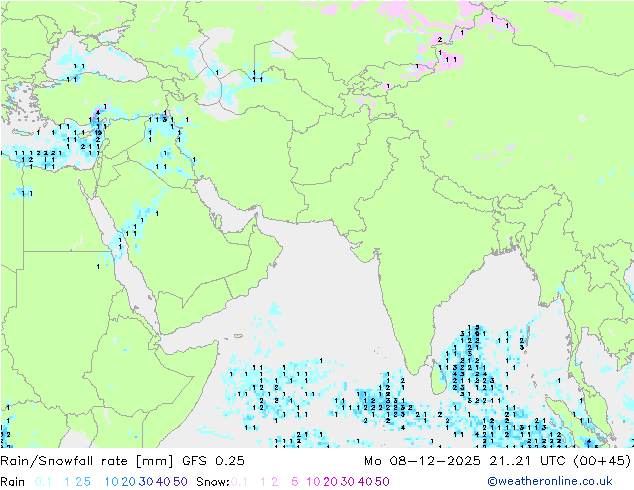The height and width of the screenshot is (490, 634).
Task: Click the (00+45) forecast offset label
Action: (602, 460)
